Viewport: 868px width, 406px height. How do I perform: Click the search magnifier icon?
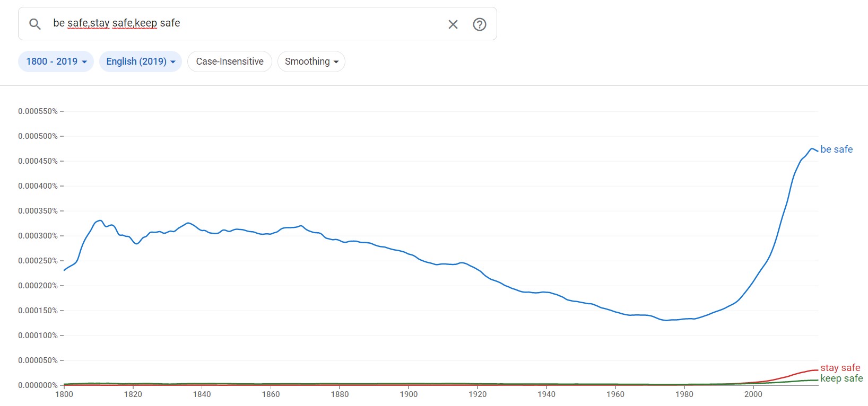(35, 24)
